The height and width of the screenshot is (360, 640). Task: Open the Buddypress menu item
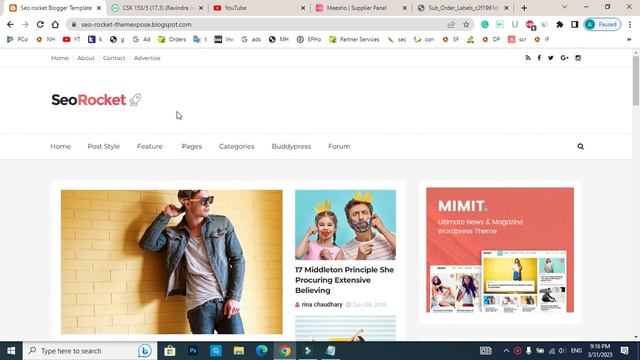click(x=291, y=146)
